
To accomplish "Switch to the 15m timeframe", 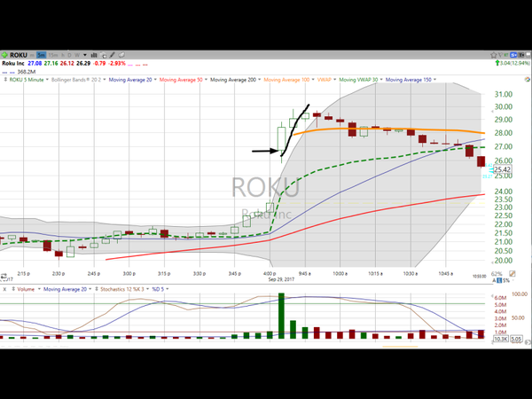I will pyautogui.click(x=52, y=55).
